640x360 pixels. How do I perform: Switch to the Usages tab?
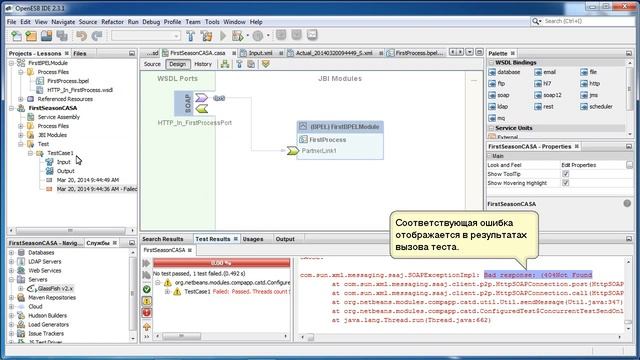[253, 239]
